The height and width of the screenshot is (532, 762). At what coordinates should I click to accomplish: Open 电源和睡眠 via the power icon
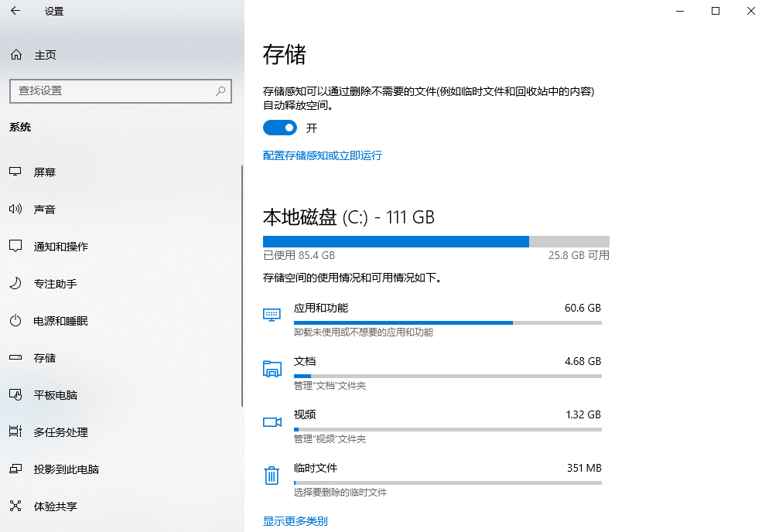tap(15, 320)
